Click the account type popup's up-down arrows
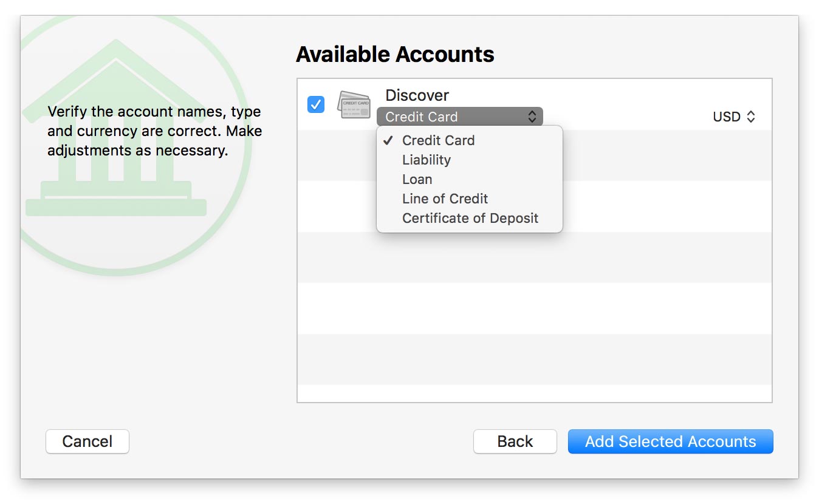819x504 pixels. tap(532, 117)
